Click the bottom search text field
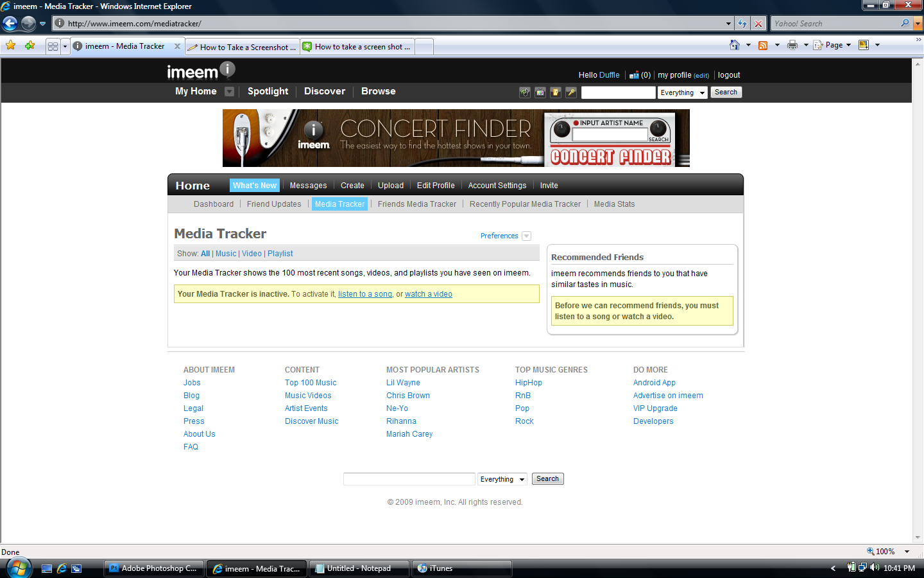This screenshot has height=578, width=924. pyautogui.click(x=409, y=479)
